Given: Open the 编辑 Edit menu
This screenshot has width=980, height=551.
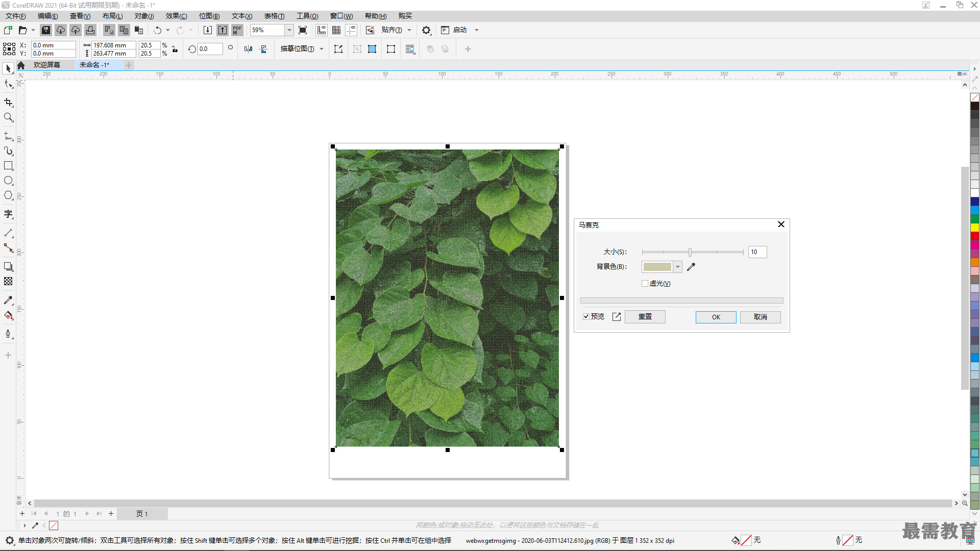Looking at the screenshot, I should (47, 16).
